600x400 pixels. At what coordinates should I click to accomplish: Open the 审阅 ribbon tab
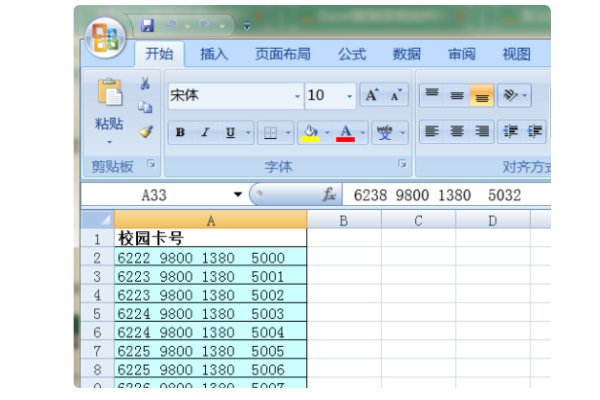tap(461, 54)
